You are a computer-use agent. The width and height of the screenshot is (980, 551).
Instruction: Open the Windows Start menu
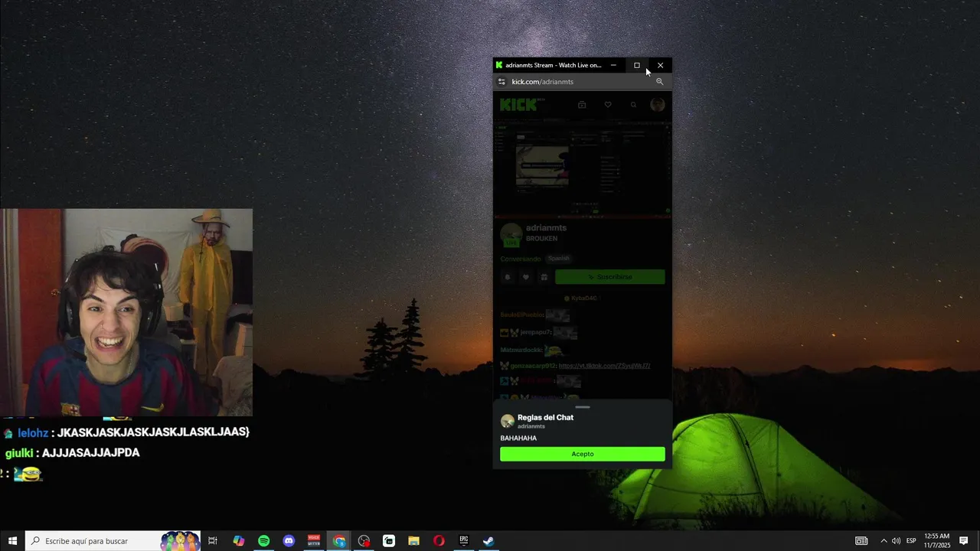pyautogui.click(x=12, y=541)
